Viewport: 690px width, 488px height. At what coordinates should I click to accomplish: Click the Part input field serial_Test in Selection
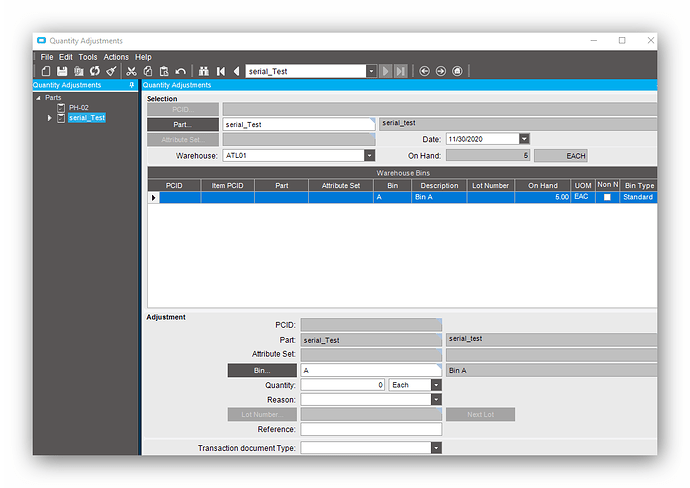(299, 125)
